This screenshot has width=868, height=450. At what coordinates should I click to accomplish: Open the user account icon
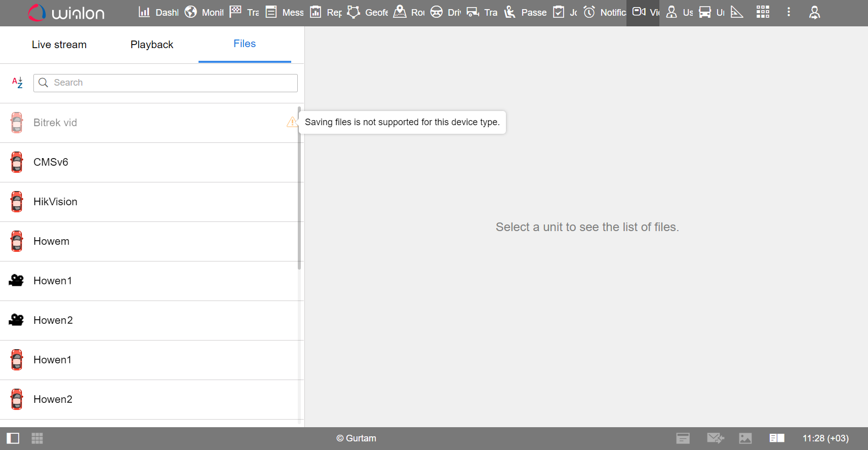tap(814, 12)
